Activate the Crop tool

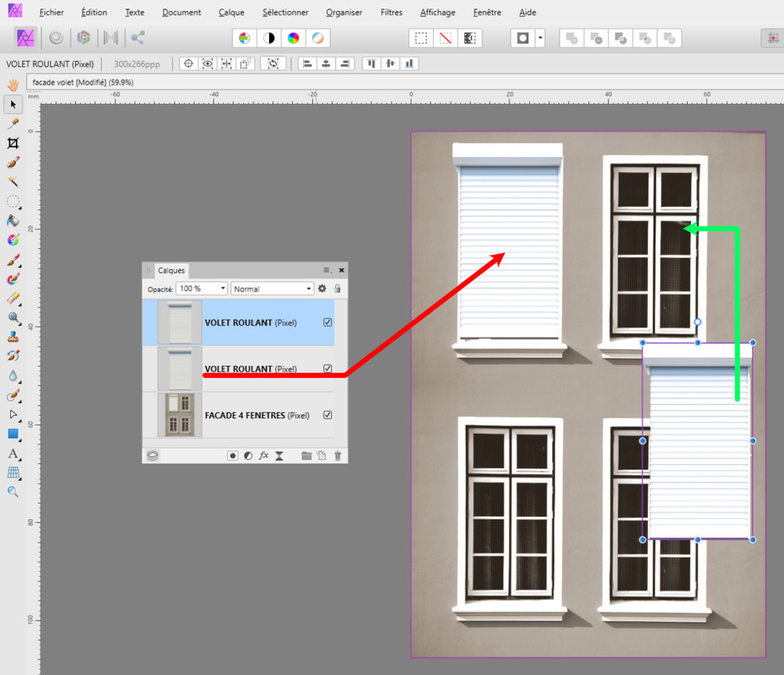(13, 143)
